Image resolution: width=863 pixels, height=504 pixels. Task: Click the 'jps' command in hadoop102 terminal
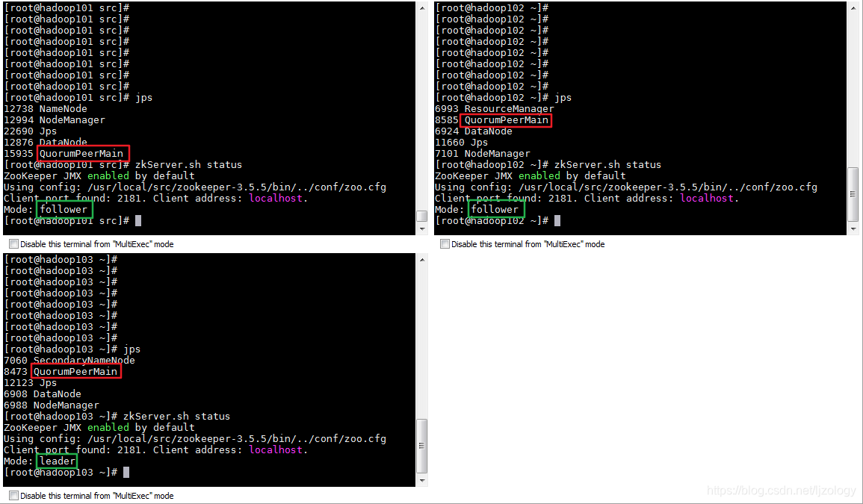pos(563,97)
